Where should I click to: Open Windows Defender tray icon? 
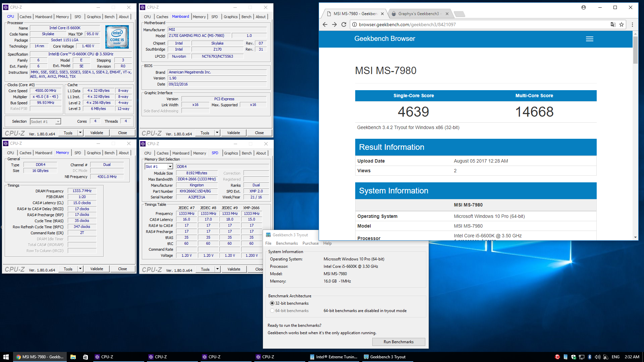click(x=573, y=357)
